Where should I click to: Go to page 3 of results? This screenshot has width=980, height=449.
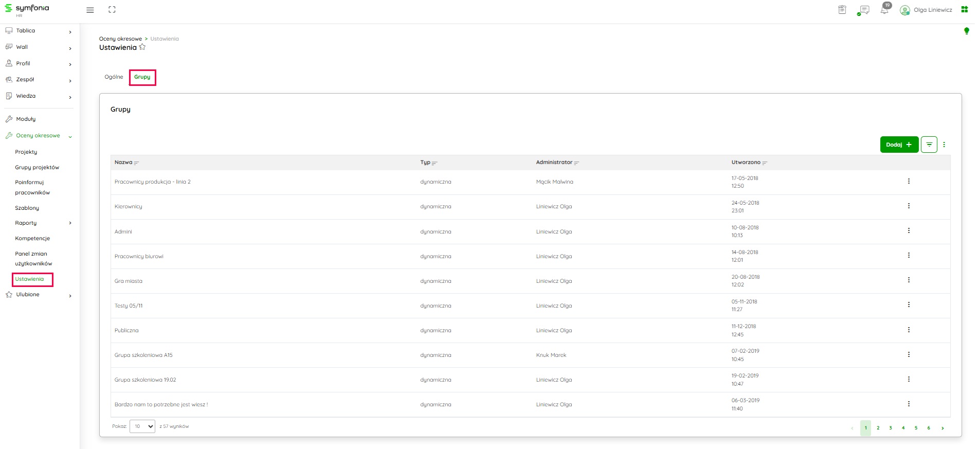click(891, 428)
